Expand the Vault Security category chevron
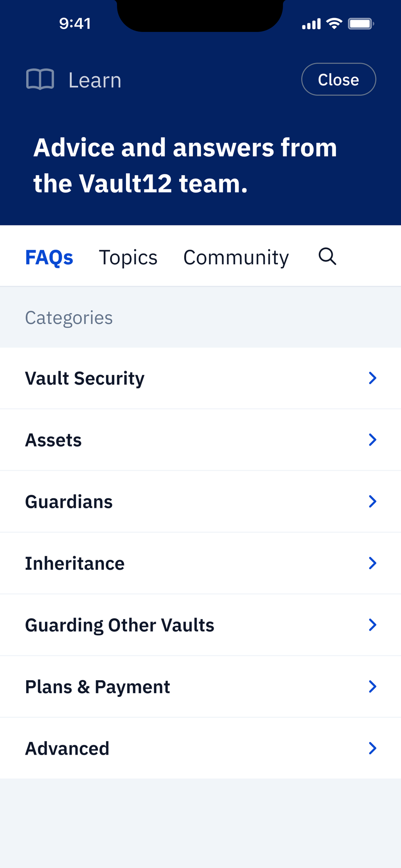The image size is (401, 868). pos(372,378)
